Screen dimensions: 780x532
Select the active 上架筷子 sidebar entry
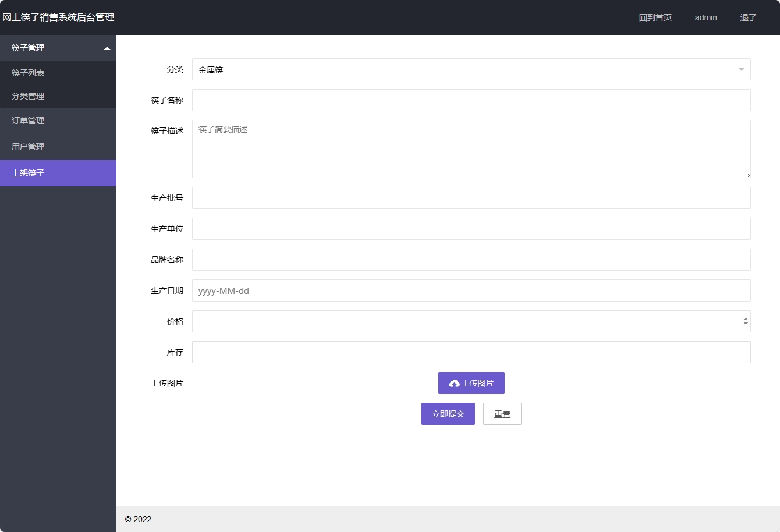coord(28,173)
